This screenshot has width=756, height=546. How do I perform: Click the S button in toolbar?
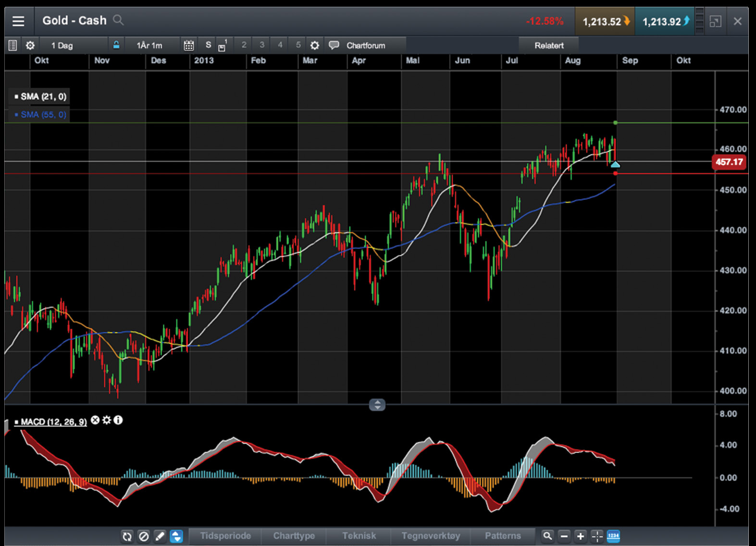click(x=208, y=45)
